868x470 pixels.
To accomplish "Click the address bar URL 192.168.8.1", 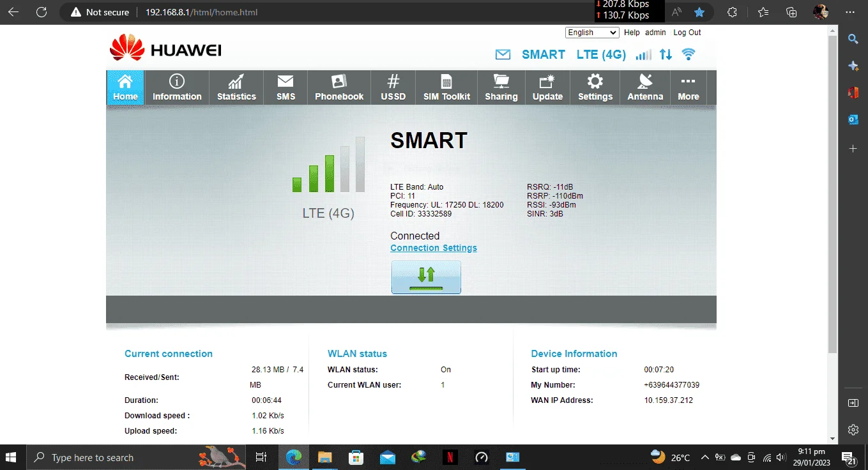I will (x=201, y=12).
